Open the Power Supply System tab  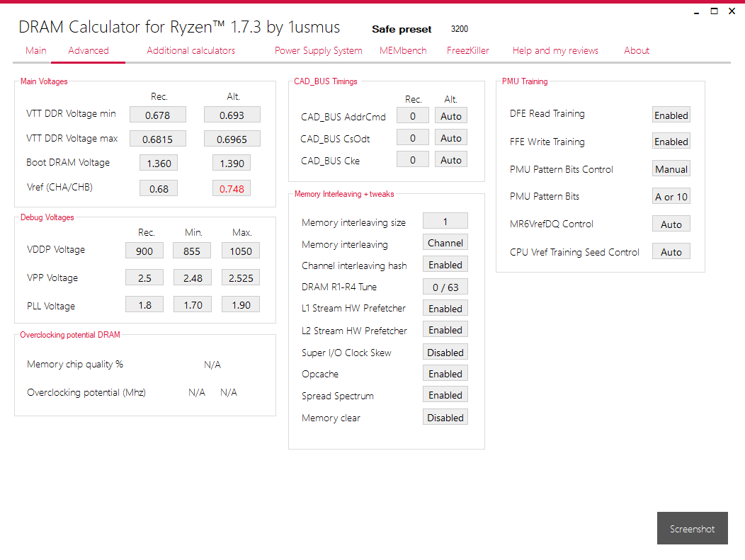click(x=319, y=50)
